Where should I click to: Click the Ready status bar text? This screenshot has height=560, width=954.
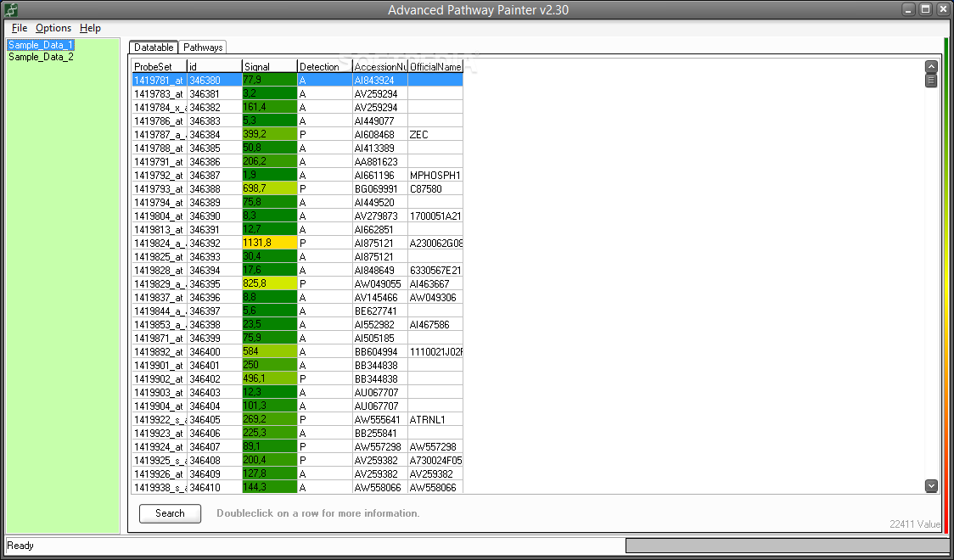[x=20, y=546]
